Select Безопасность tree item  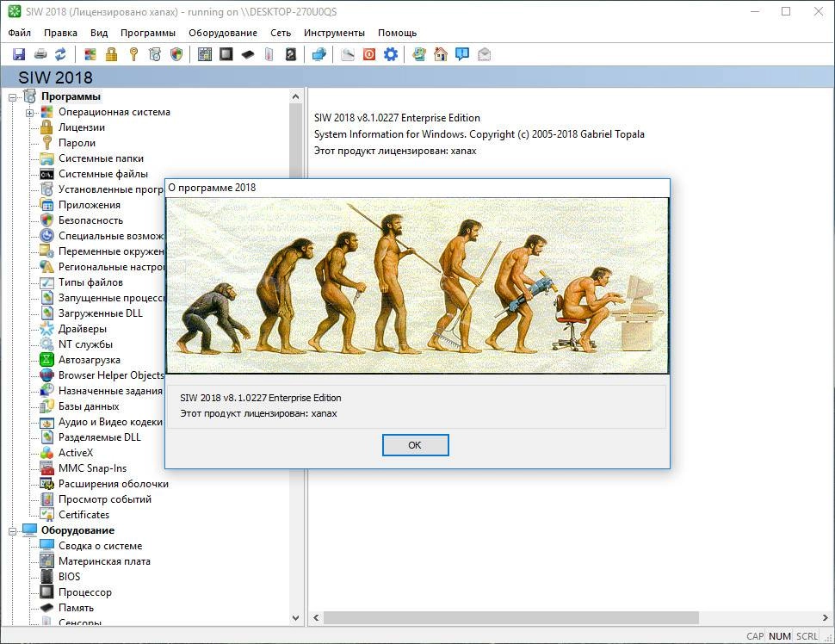91,220
